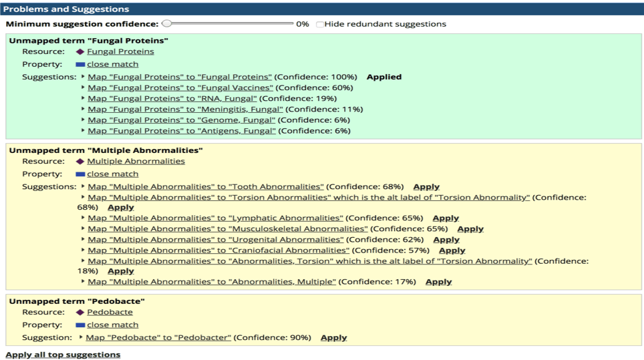Apply the Abnormalities, Torsion 18% suggestion

121,271
